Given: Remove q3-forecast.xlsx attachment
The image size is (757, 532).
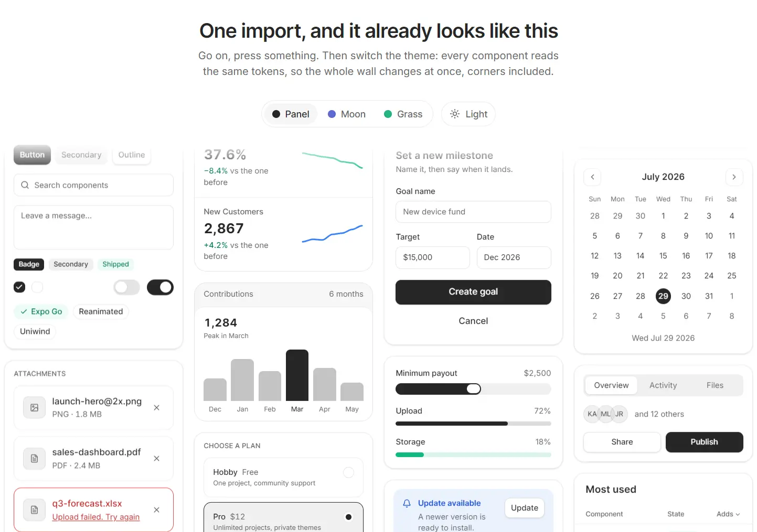Looking at the screenshot, I should click(x=156, y=510).
